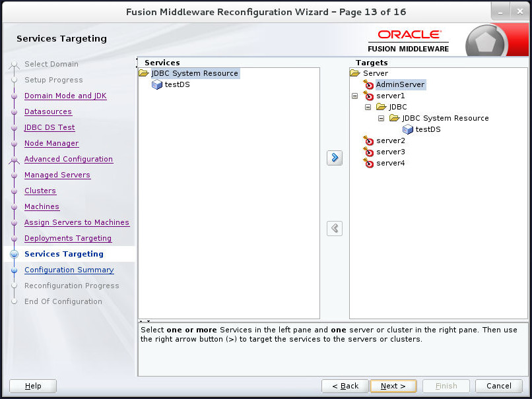Go to Datasources step
Viewport: 532px width, 399px height.
[48, 112]
